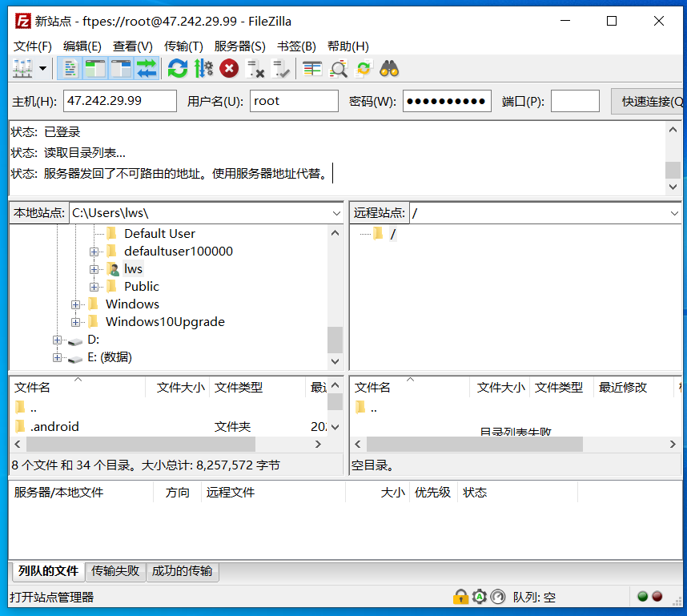Expand Windows10Upgrade tree node

75,322
